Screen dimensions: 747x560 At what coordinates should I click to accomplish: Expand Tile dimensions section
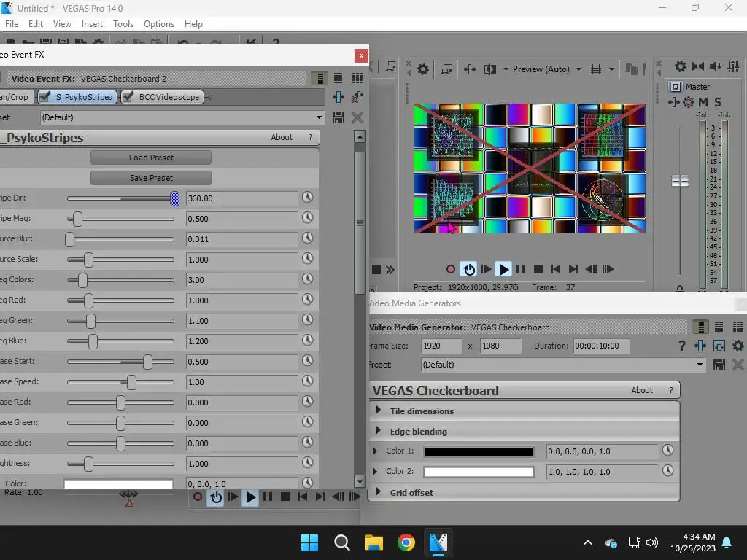pyautogui.click(x=379, y=410)
